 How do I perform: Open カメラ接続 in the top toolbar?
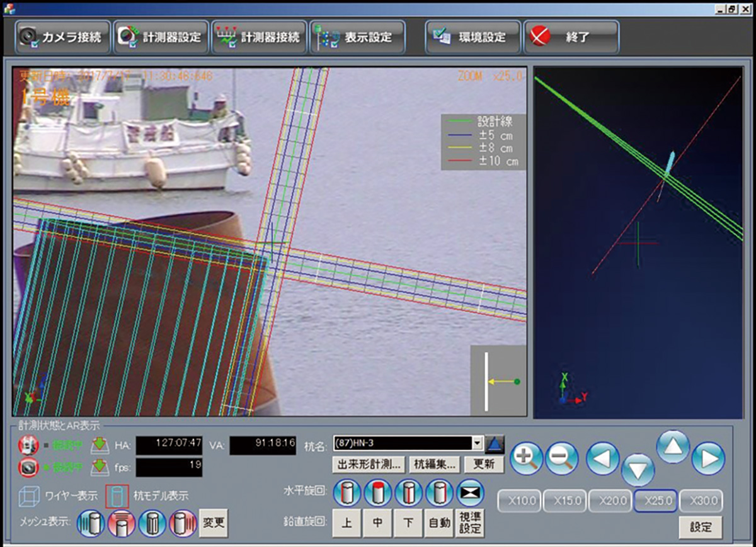tap(63, 37)
